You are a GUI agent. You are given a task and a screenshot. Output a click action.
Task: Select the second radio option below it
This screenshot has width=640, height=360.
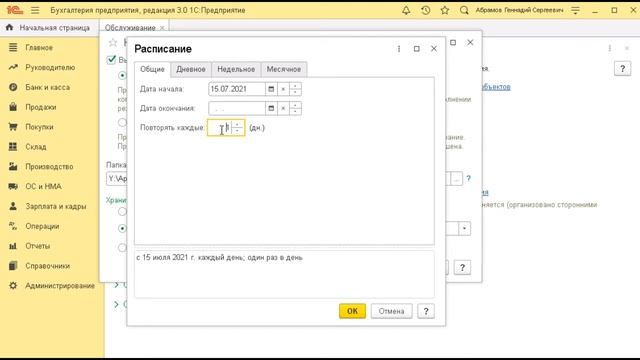point(122,122)
